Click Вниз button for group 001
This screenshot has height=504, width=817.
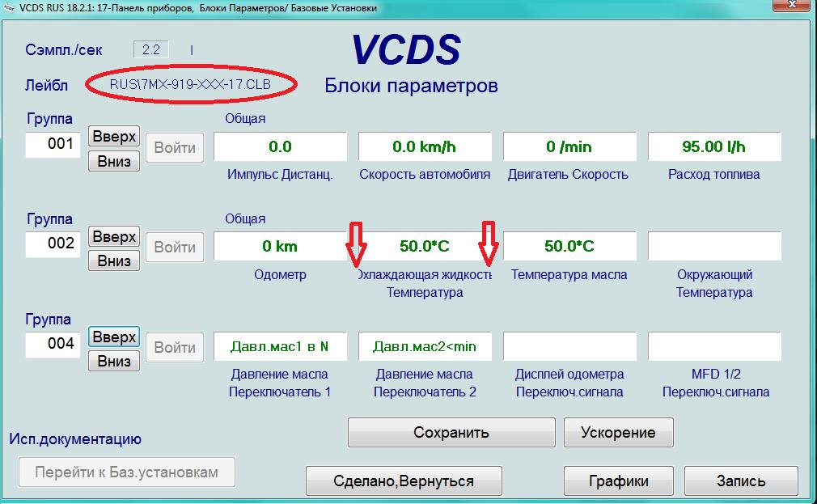click(114, 160)
